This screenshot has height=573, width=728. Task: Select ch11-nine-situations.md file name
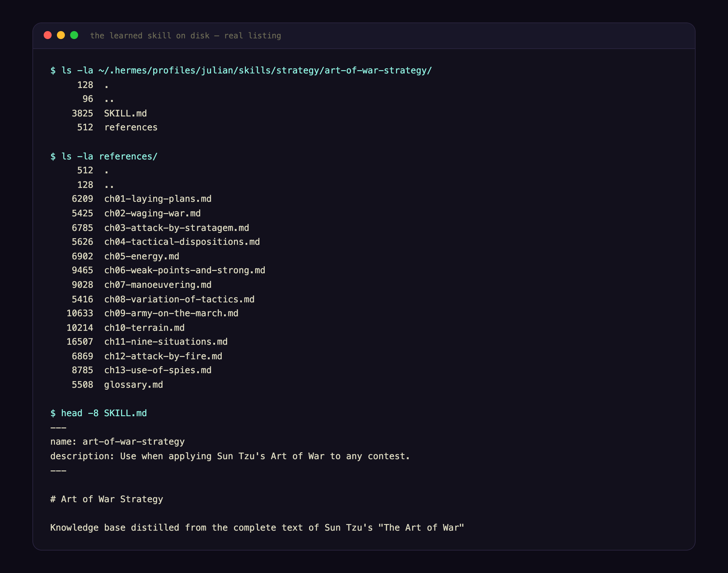(166, 342)
